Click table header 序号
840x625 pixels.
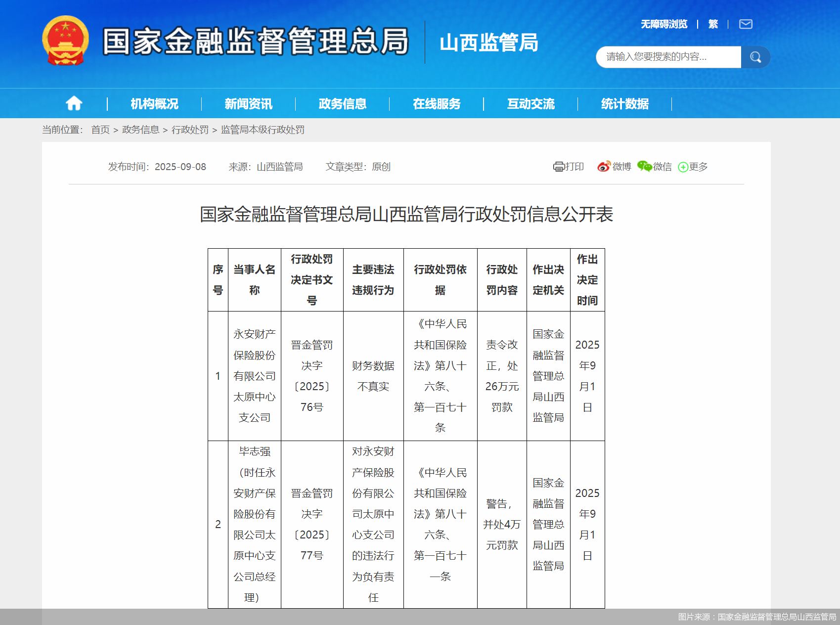218,280
